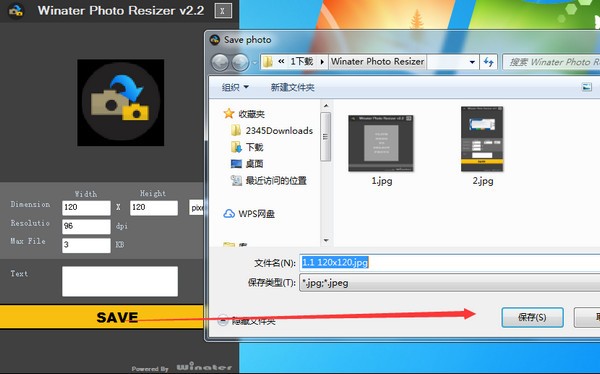Edit the Width dimension field
The image size is (600, 374).
tap(86, 208)
